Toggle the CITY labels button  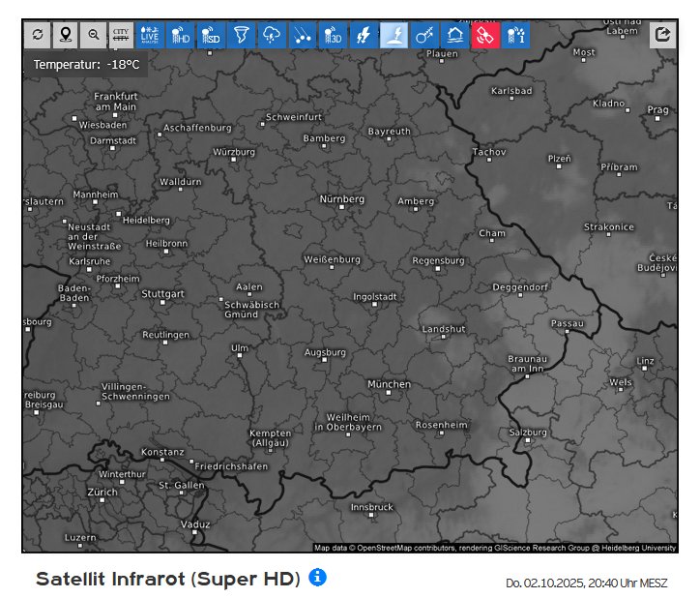[121, 35]
